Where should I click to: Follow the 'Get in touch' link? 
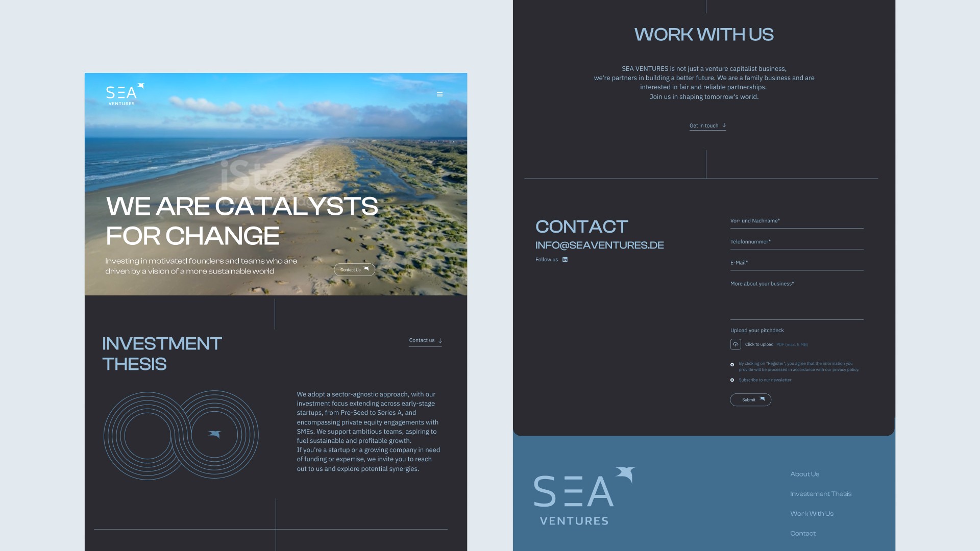707,126
